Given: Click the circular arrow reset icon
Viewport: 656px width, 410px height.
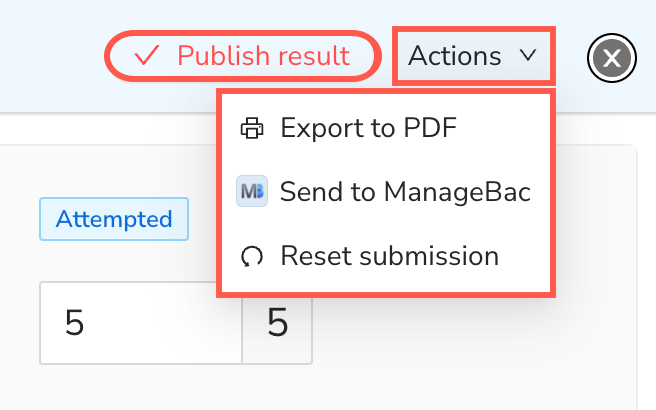Looking at the screenshot, I should 252,256.
